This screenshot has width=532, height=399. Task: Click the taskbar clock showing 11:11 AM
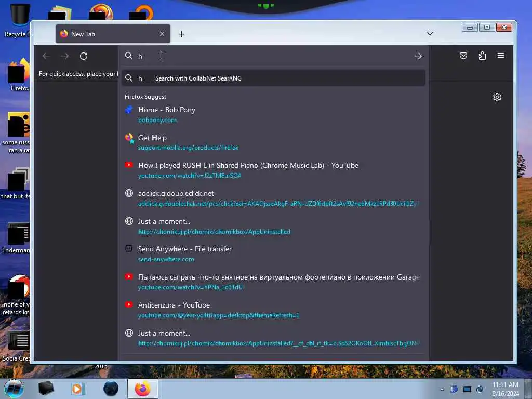click(506, 389)
